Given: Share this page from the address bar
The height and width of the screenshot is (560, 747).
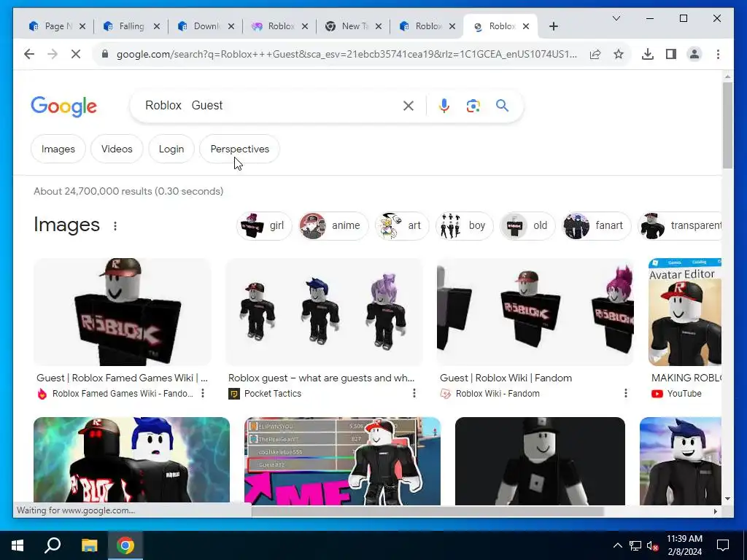Looking at the screenshot, I should [595, 54].
